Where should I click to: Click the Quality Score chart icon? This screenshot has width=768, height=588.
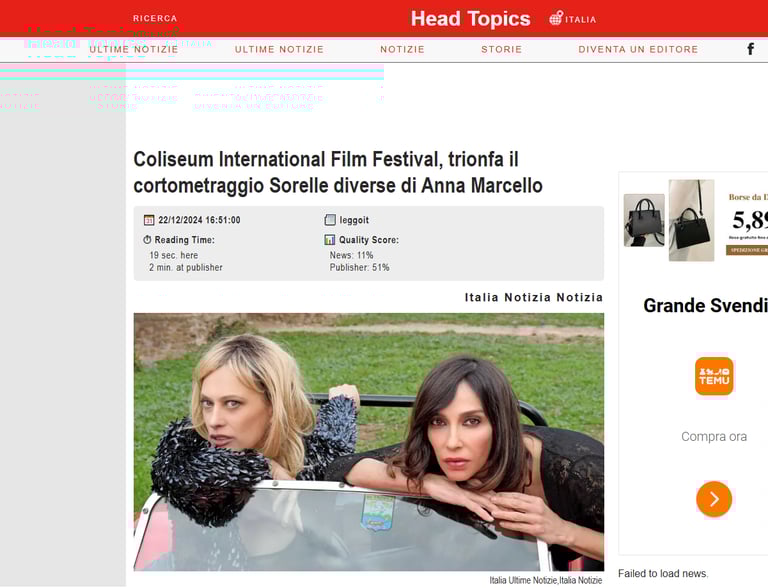click(x=330, y=240)
